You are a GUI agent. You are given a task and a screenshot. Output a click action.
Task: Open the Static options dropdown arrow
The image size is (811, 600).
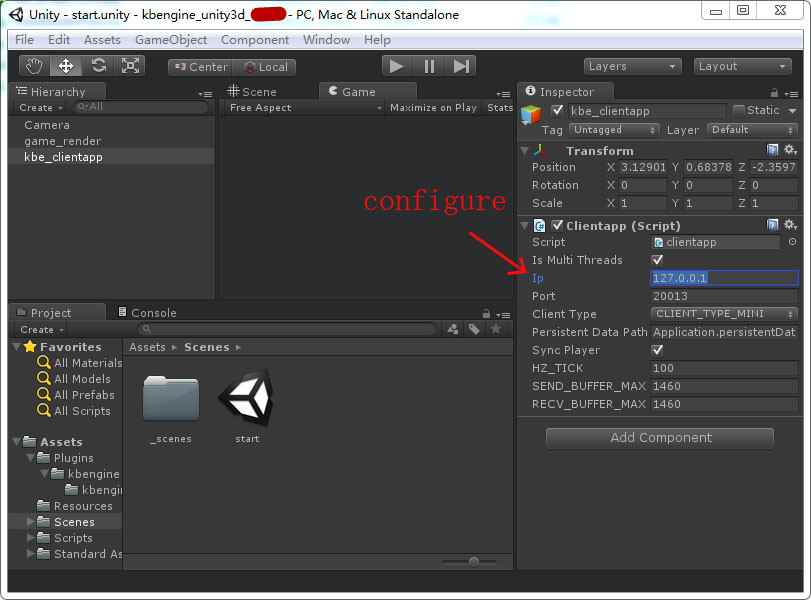(x=792, y=111)
